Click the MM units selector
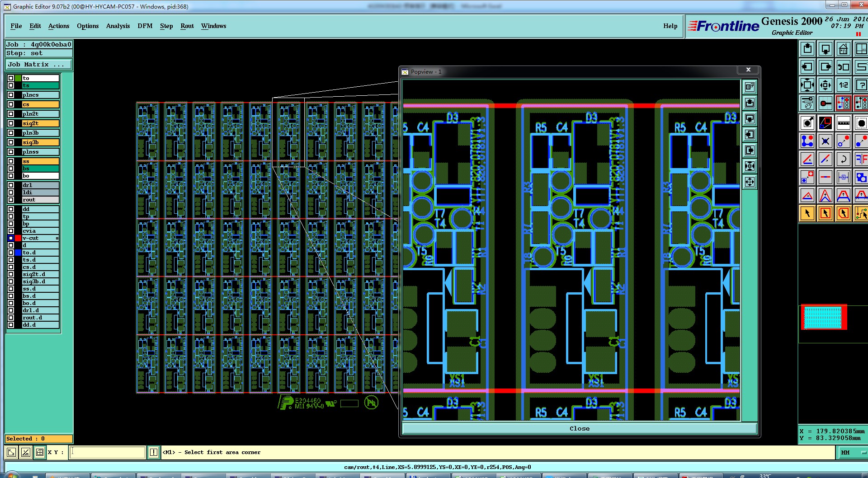The height and width of the screenshot is (478, 868). tap(852, 452)
